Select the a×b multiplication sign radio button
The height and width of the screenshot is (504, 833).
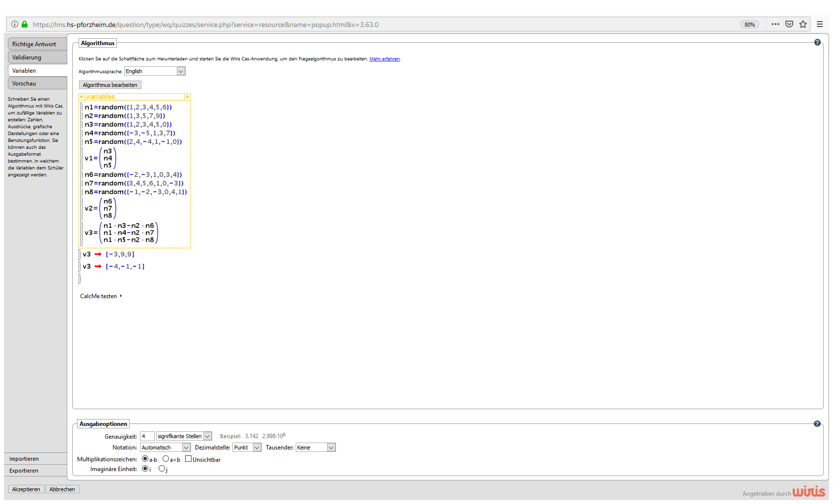point(166,459)
